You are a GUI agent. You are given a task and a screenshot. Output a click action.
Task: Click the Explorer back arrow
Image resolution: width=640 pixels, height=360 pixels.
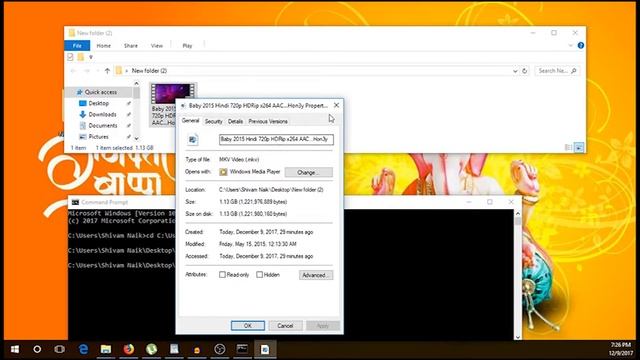pyautogui.click(x=73, y=71)
